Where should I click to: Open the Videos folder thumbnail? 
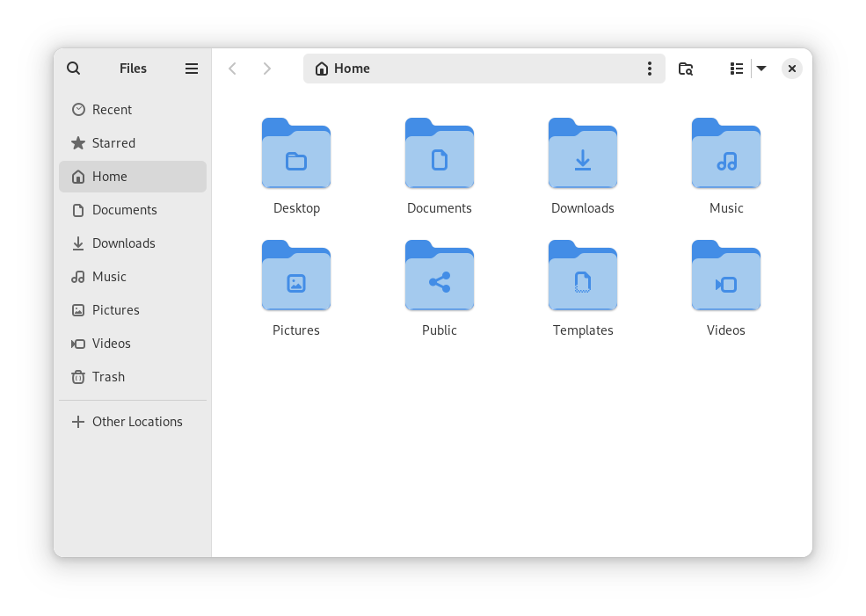[x=725, y=276]
